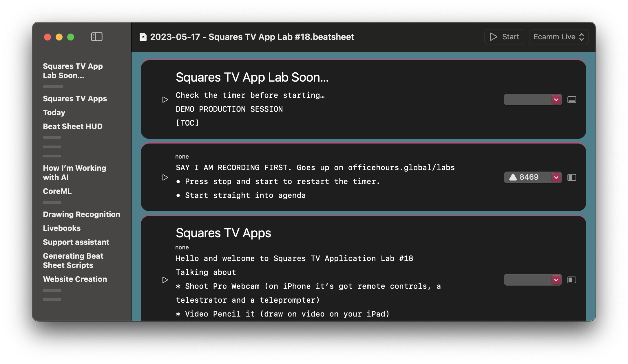Click the 'Squares TV App Lab Soon…' beat title

point(252,78)
